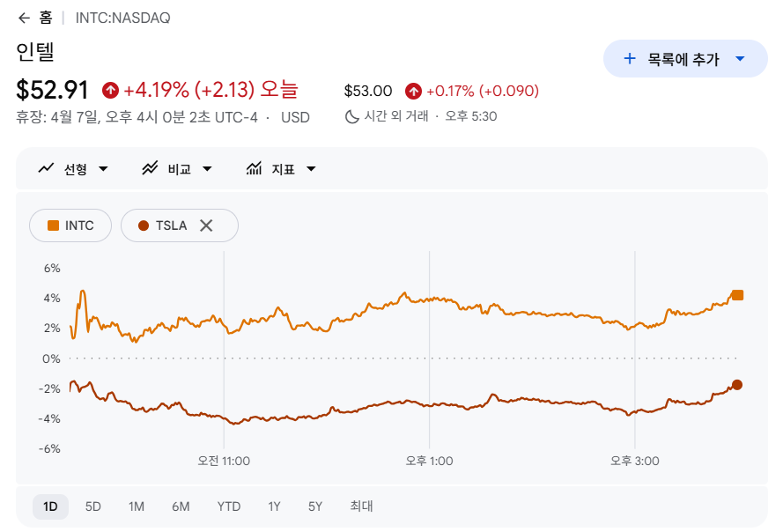The width and height of the screenshot is (783, 532).
Task: Select the 최대 max range
Action: click(361, 506)
